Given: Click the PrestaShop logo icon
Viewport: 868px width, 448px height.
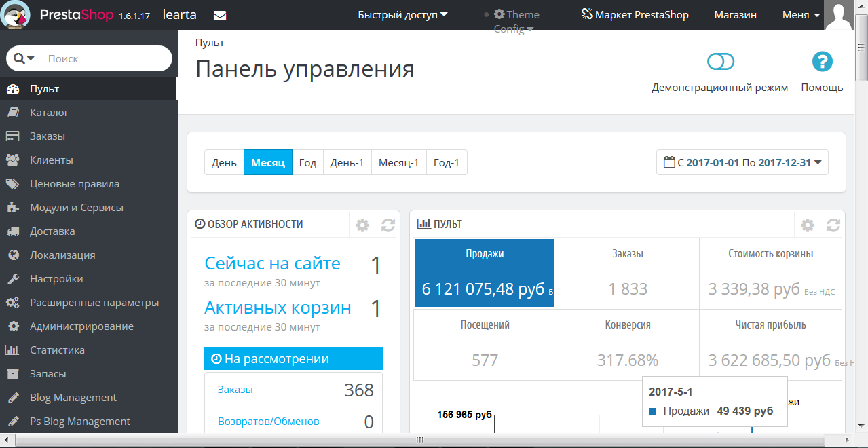Looking at the screenshot, I should tap(15, 14).
